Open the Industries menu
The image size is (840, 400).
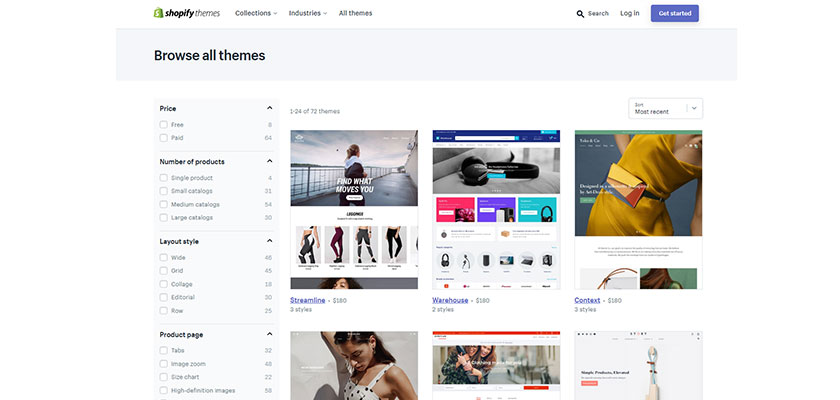[x=308, y=13]
